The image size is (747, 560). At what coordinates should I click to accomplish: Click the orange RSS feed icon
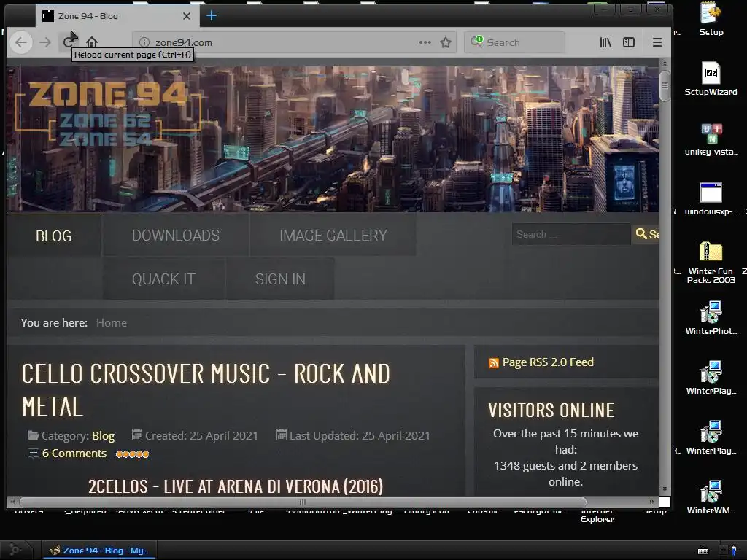tap(494, 363)
